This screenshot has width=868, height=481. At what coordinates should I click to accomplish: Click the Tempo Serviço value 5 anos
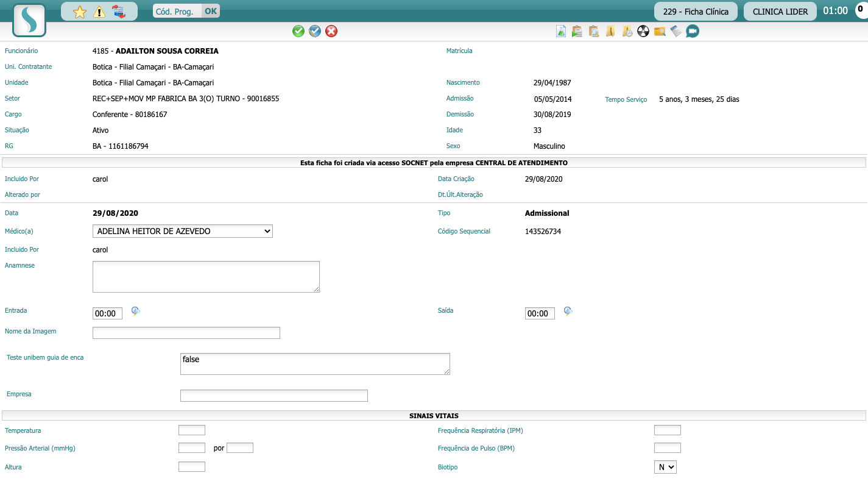point(699,99)
